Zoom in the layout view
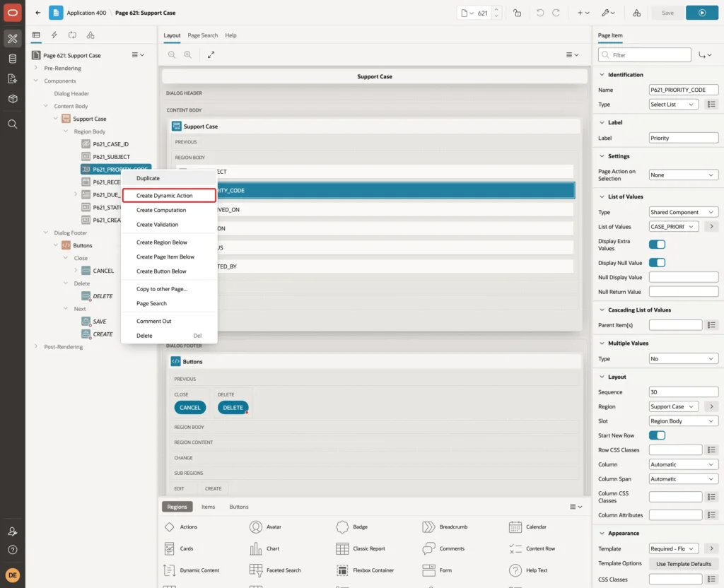 coord(188,54)
